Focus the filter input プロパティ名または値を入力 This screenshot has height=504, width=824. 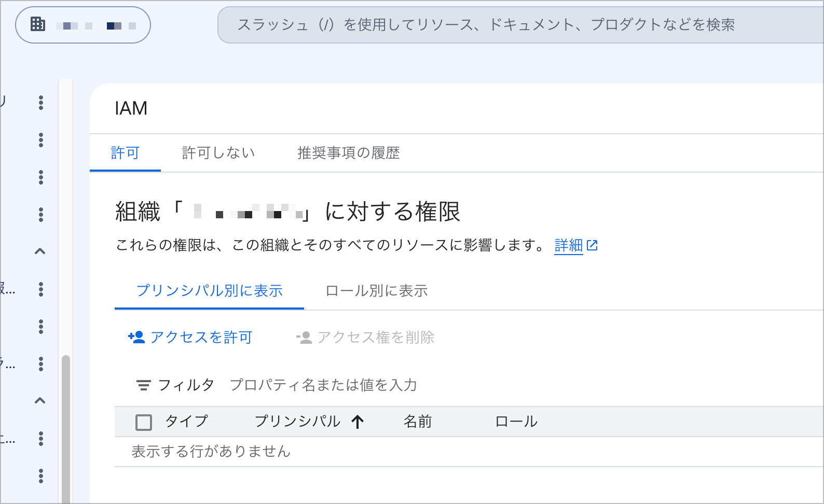click(x=323, y=385)
